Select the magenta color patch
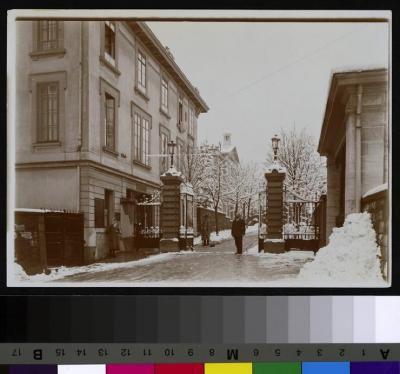Viewport: 400px width, 374px height. [130, 369]
